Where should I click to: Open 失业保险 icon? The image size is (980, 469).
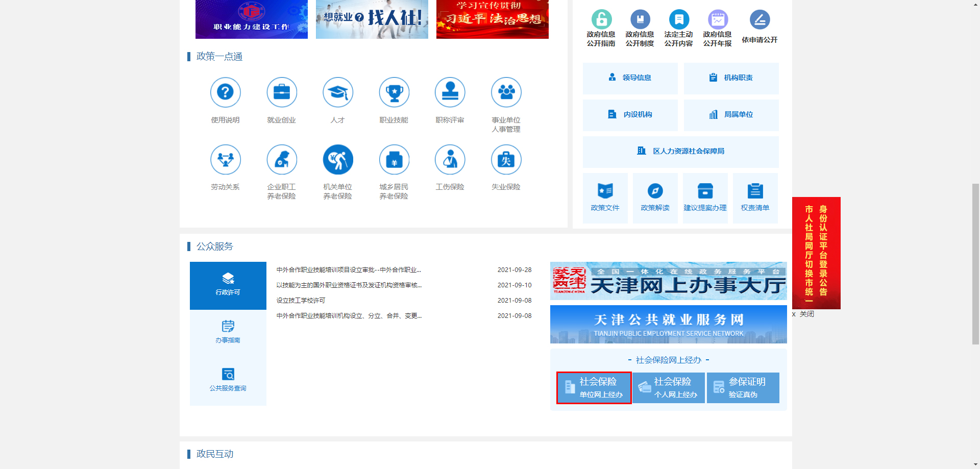506,159
